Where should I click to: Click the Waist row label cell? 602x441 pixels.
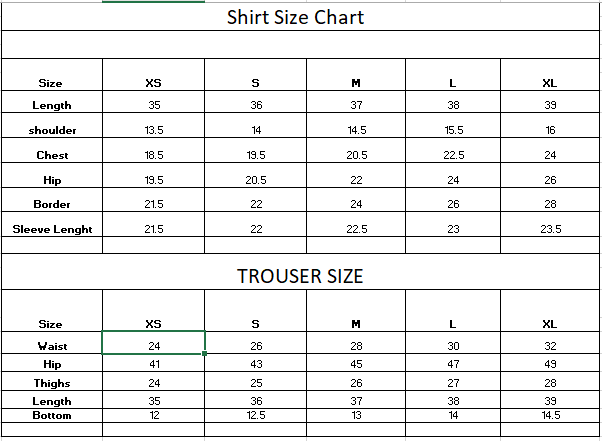point(52,346)
